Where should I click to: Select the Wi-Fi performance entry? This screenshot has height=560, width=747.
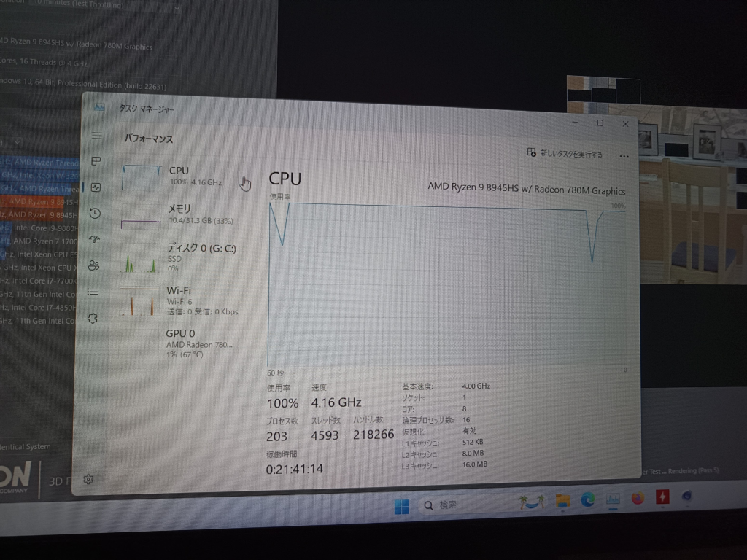(x=179, y=300)
